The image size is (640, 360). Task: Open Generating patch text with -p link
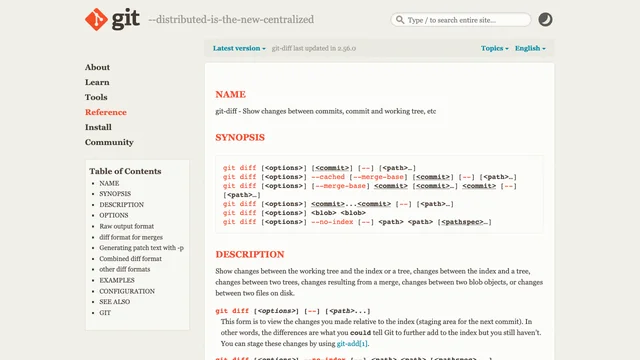pyautogui.click(x=142, y=248)
